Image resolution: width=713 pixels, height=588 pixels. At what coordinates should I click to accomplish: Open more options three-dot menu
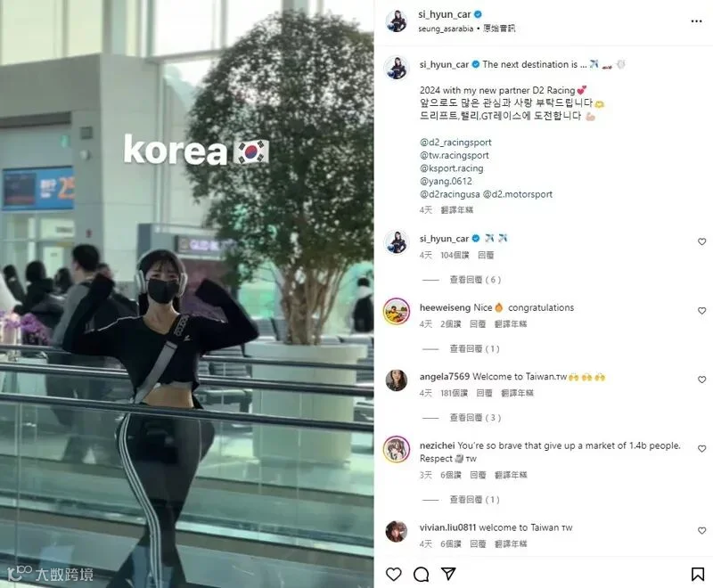coord(696,20)
